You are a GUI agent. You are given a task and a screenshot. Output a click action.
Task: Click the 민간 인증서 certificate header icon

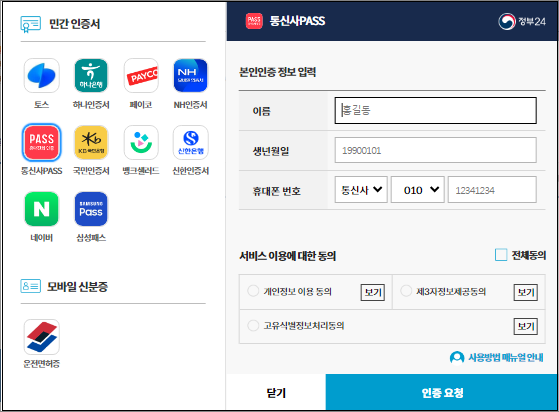[x=31, y=24]
